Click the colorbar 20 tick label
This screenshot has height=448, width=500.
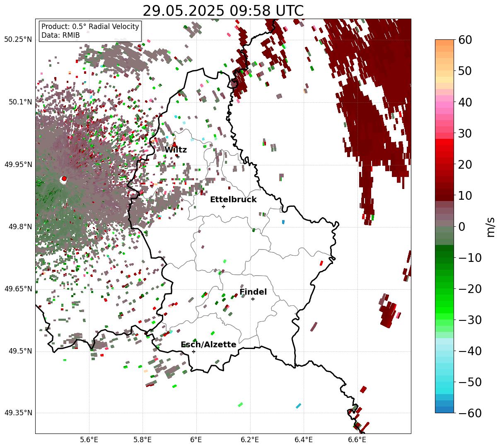465,165
